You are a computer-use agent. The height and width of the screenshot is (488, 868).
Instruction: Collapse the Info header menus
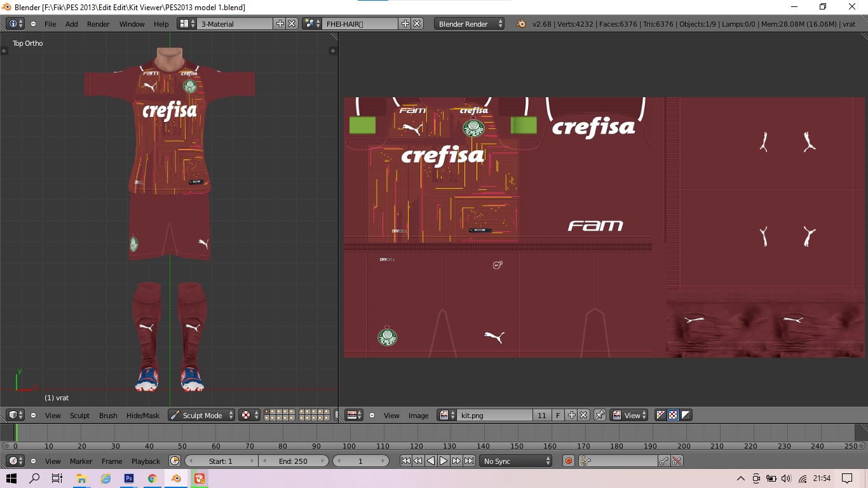pos(33,24)
